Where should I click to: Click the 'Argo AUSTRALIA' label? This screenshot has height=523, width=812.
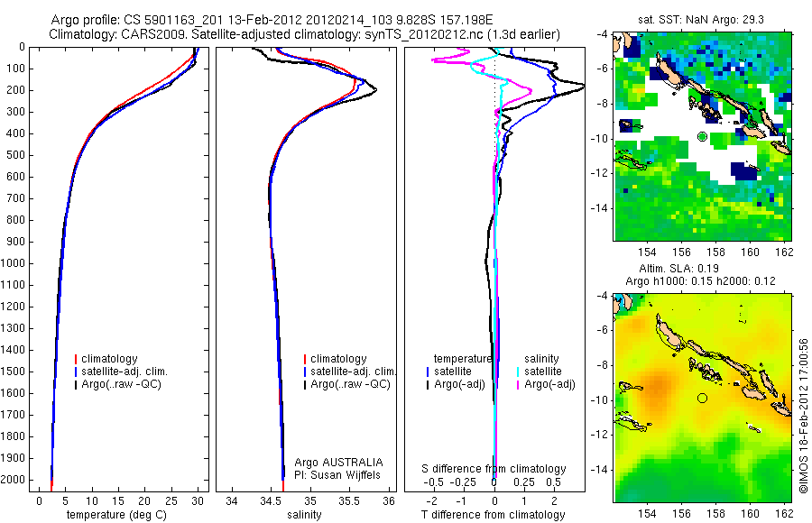coord(338,462)
